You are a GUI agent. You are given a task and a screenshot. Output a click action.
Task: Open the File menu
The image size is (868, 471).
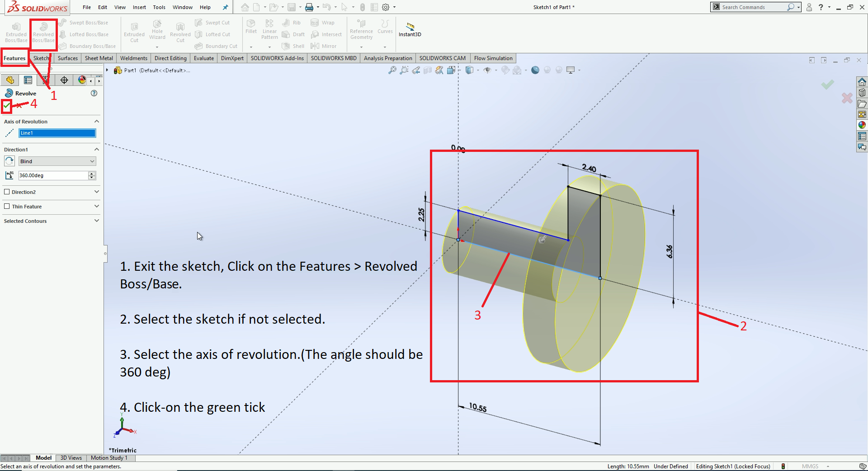87,7
